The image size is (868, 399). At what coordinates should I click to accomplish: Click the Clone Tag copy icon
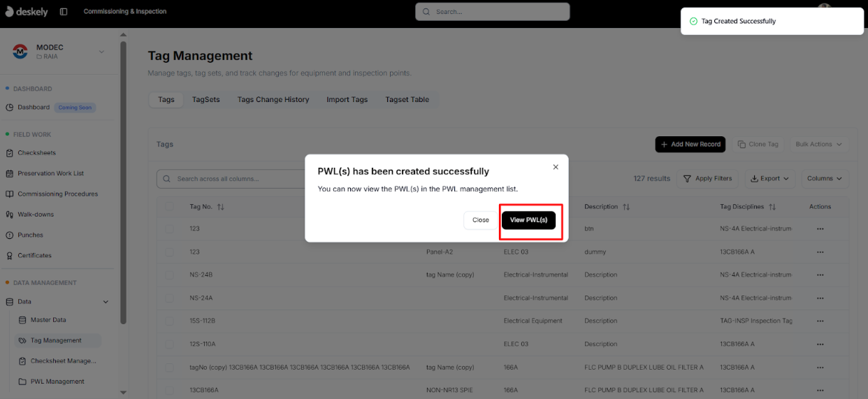[x=742, y=145]
